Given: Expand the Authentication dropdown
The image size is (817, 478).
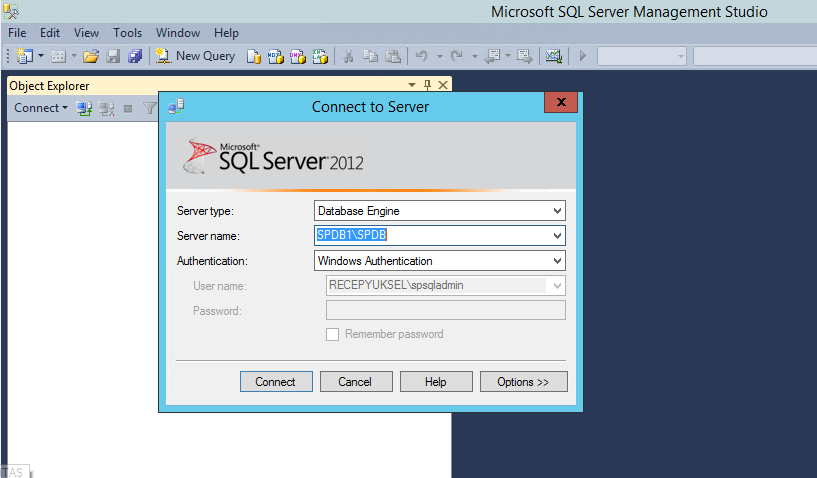Looking at the screenshot, I should tap(557, 261).
